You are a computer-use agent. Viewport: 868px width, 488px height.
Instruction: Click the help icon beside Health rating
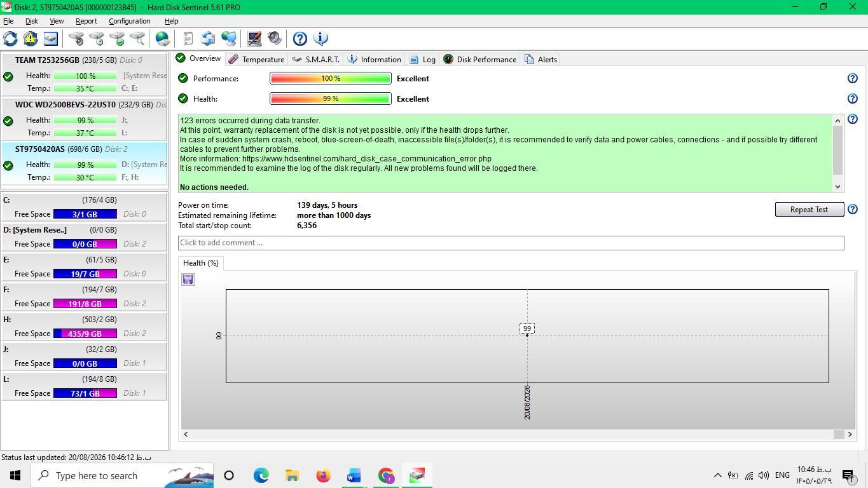[x=853, y=98]
